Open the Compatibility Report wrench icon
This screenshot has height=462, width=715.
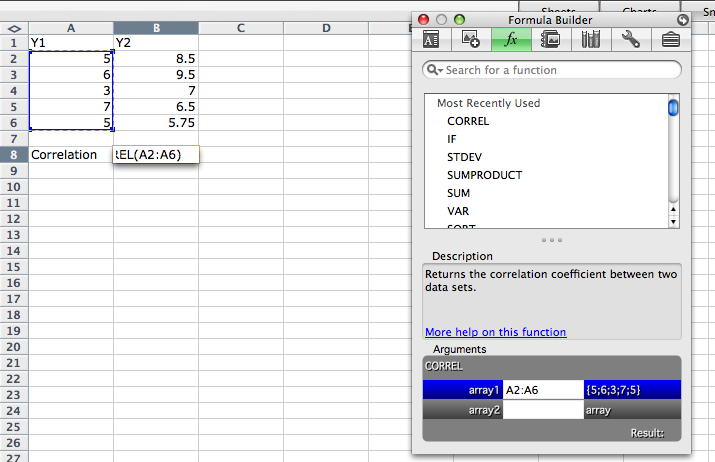click(x=630, y=40)
